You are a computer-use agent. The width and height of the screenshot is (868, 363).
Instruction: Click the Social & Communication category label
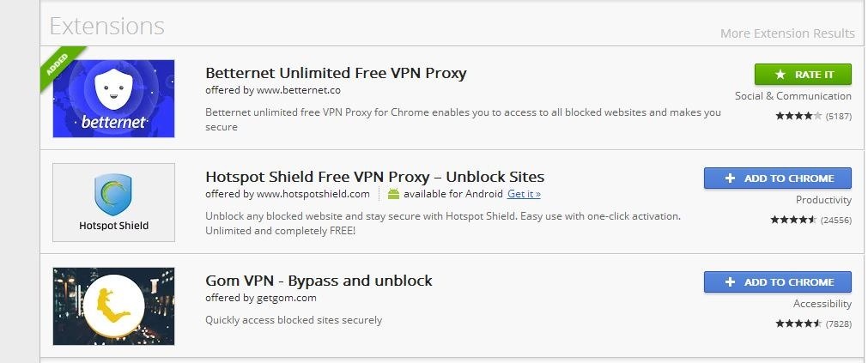click(x=792, y=96)
